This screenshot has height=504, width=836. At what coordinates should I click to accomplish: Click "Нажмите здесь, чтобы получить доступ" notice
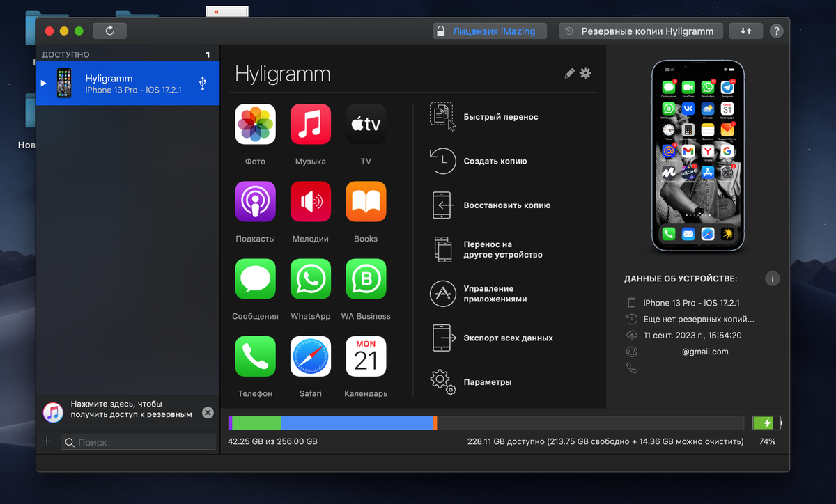point(131,409)
